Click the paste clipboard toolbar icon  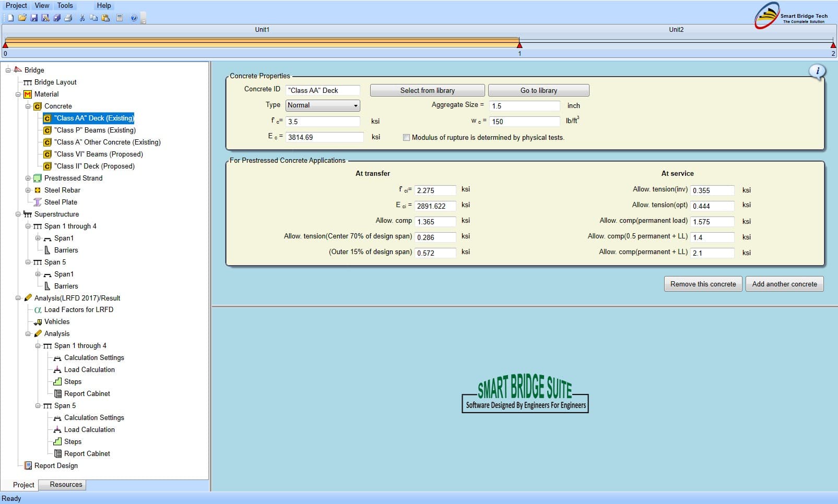click(105, 18)
